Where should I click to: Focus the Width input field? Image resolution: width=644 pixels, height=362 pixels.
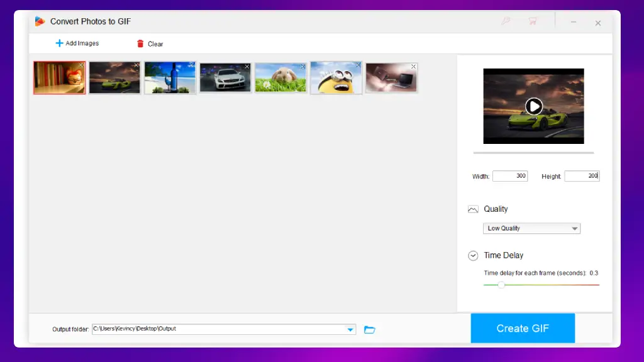coord(510,176)
